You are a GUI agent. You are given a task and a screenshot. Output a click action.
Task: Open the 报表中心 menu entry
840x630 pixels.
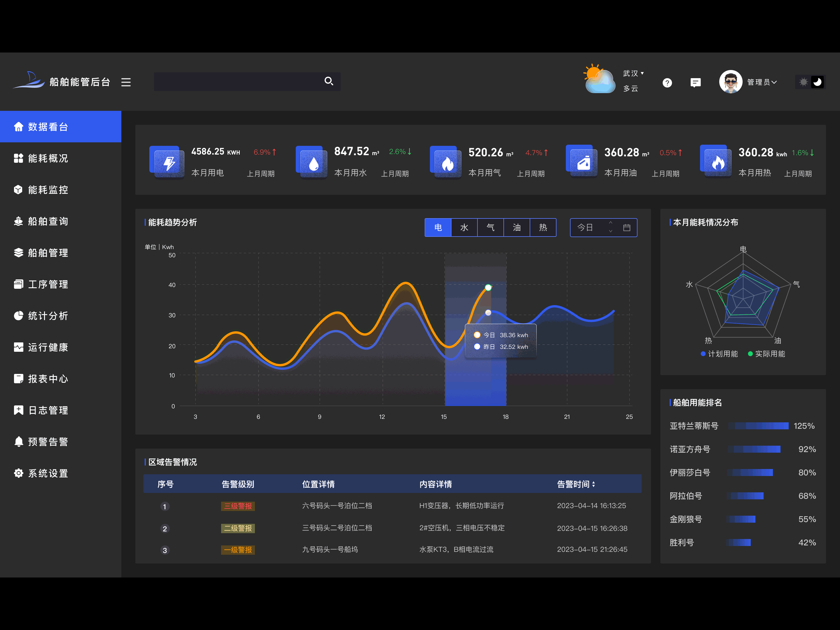[x=48, y=378]
